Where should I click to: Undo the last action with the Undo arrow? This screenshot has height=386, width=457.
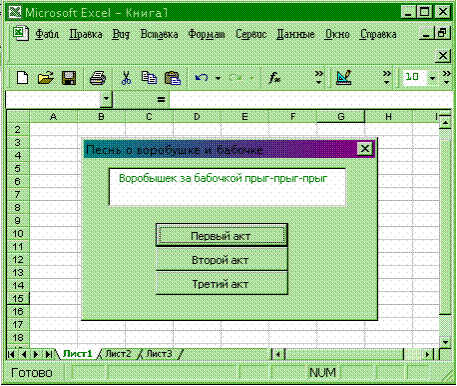point(202,78)
